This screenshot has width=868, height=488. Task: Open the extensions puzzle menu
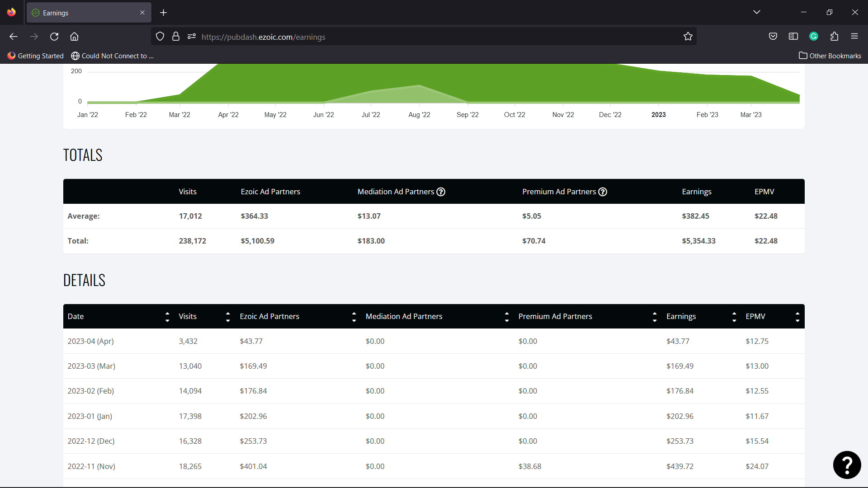834,37
